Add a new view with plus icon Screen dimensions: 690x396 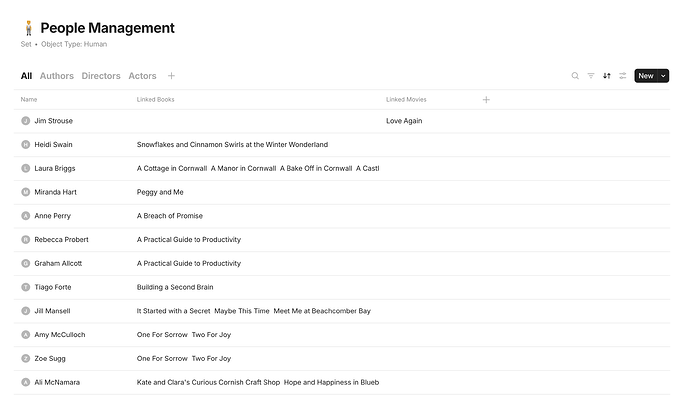coord(171,76)
